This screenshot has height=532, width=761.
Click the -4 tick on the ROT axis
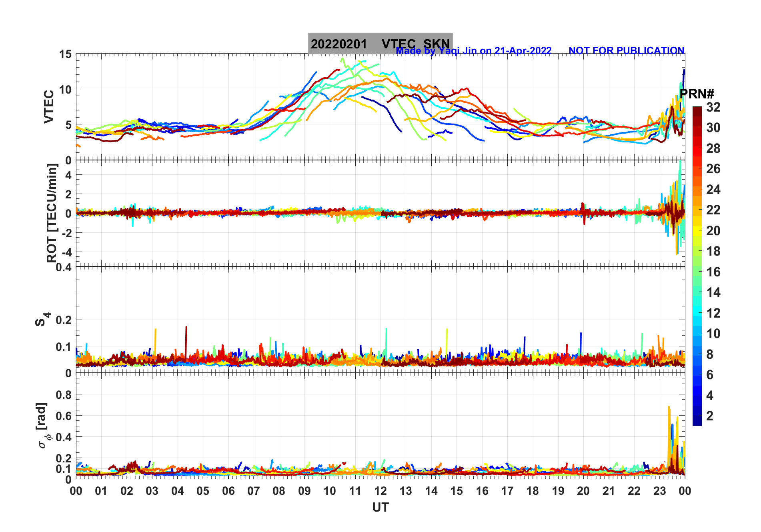(x=66, y=252)
